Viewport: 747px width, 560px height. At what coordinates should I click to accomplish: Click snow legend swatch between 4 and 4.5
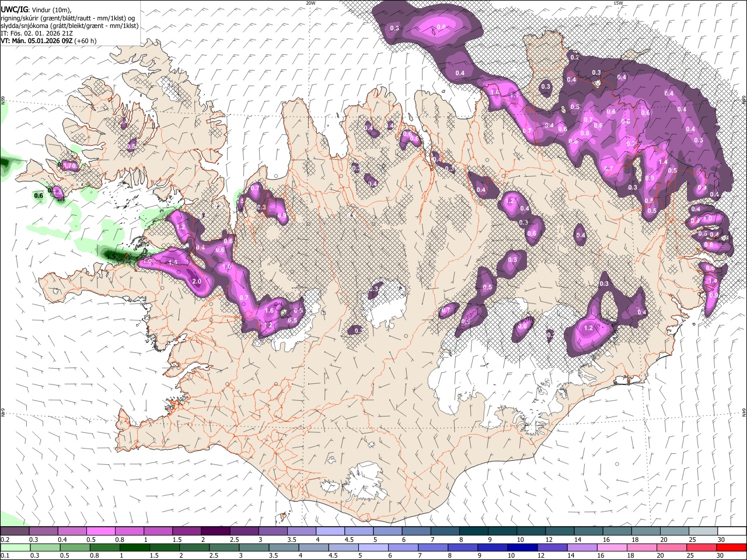330,531
